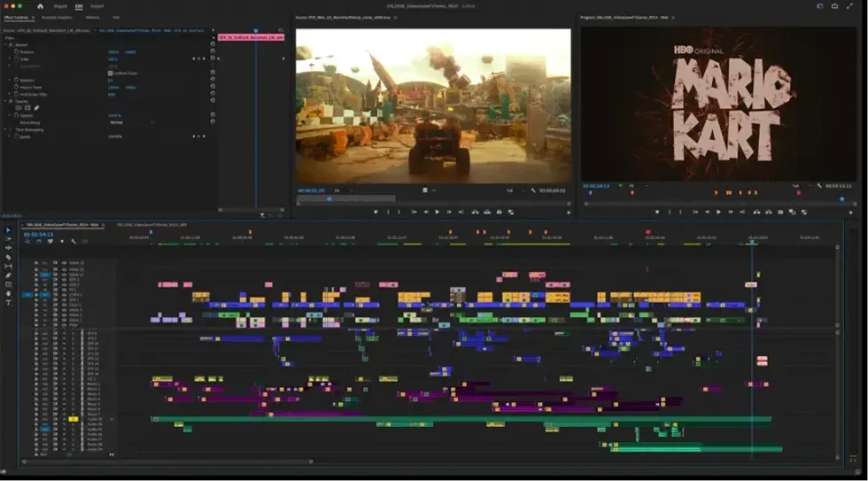Screen dimensions: 868x481
Task: Open the Markers panel tab
Action: click(92, 17)
